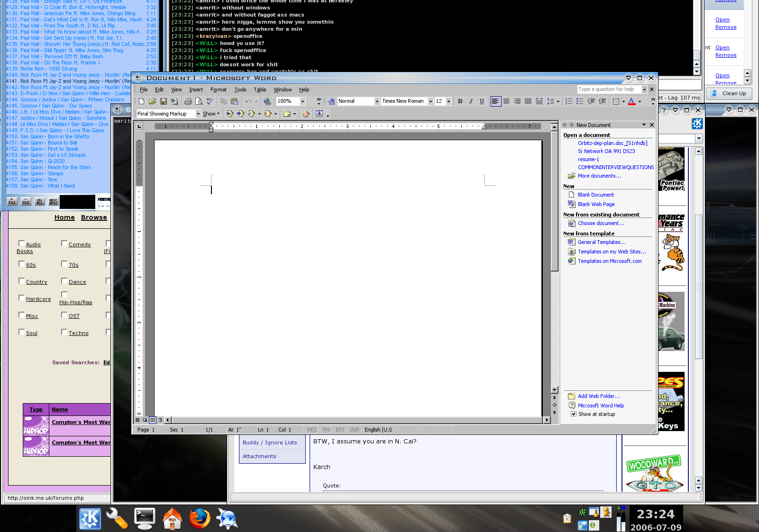Run Spelling and Grammar check icon

click(210, 101)
